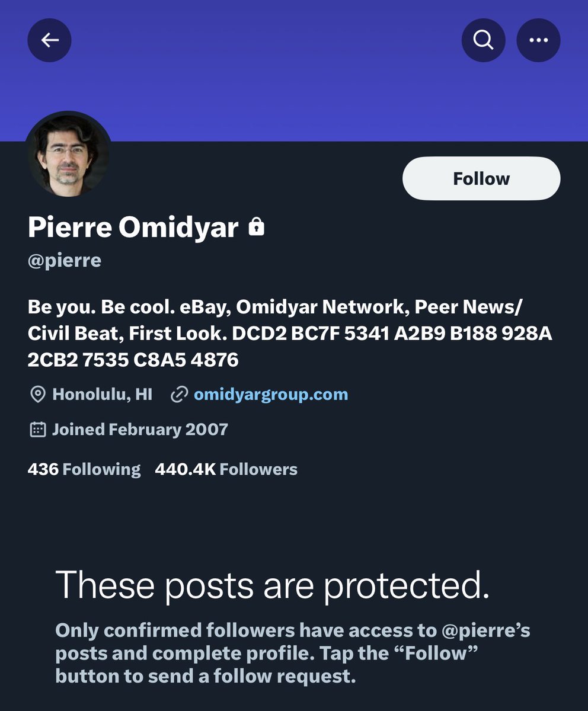Click the Pierre Omidyar display name
The height and width of the screenshot is (711, 588).
(133, 228)
